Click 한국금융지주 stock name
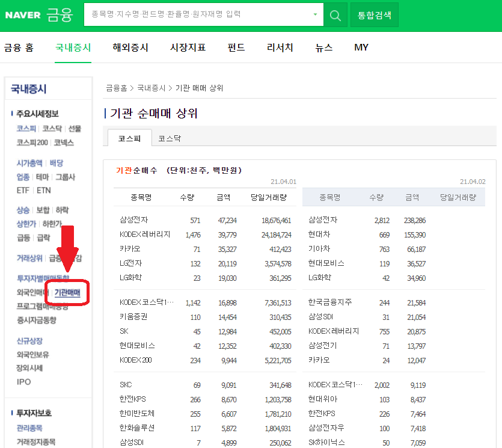Viewport: 502px width, 448px height. pyautogui.click(x=330, y=302)
